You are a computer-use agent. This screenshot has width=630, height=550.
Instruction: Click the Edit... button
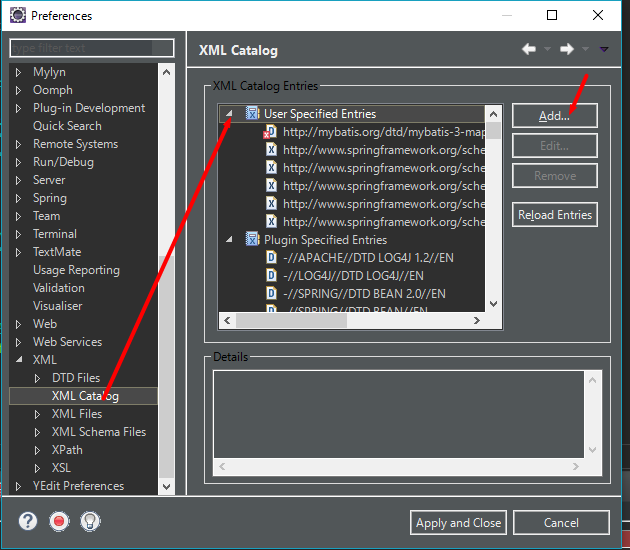point(554,145)
